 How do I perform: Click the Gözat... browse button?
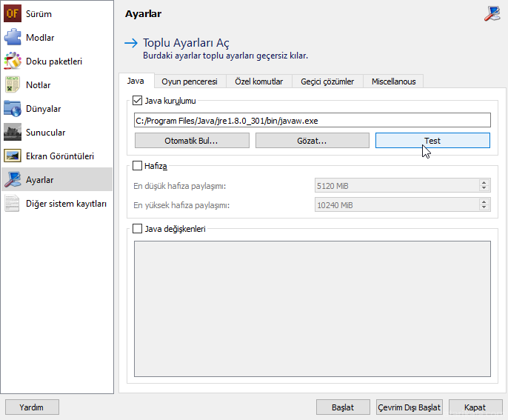[x=313, y=141]
